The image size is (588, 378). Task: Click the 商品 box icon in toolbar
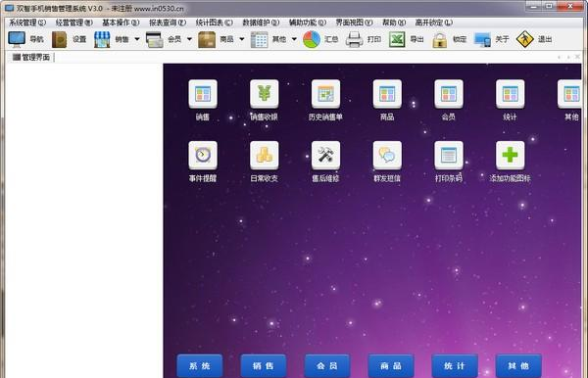coord(207,39)
